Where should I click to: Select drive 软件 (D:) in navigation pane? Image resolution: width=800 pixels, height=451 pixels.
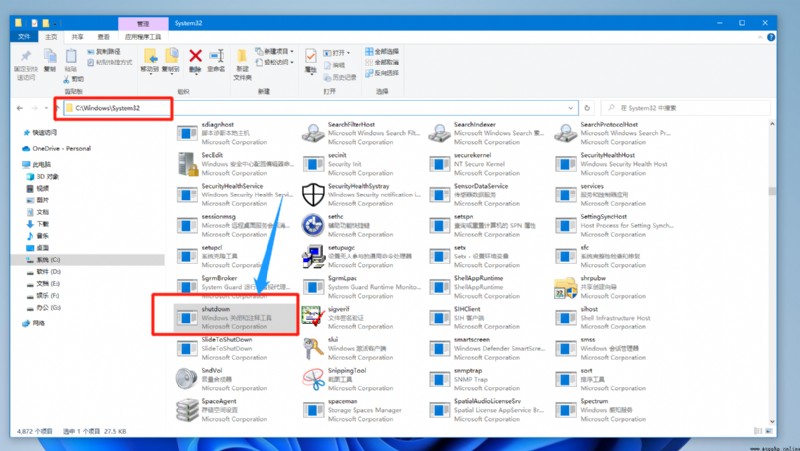pos(48,271)
